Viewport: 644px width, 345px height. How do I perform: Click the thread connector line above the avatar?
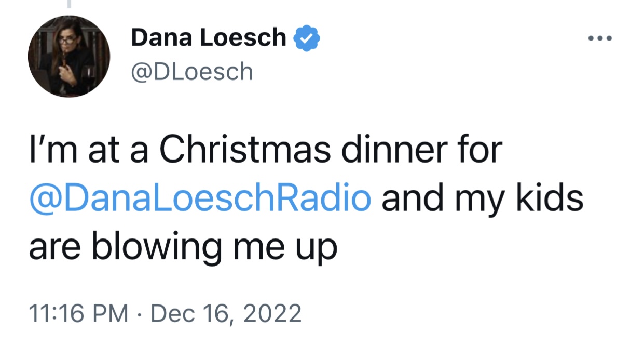pos(68,4)
